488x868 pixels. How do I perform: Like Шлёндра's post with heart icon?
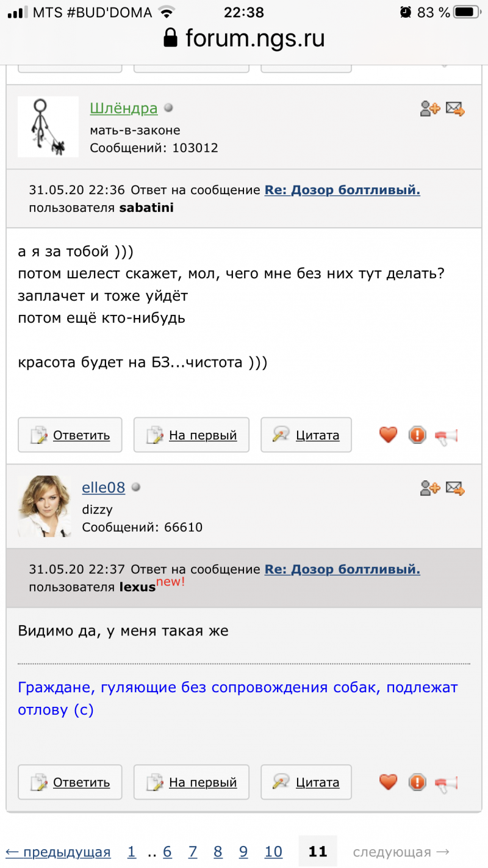coord(388,435)
